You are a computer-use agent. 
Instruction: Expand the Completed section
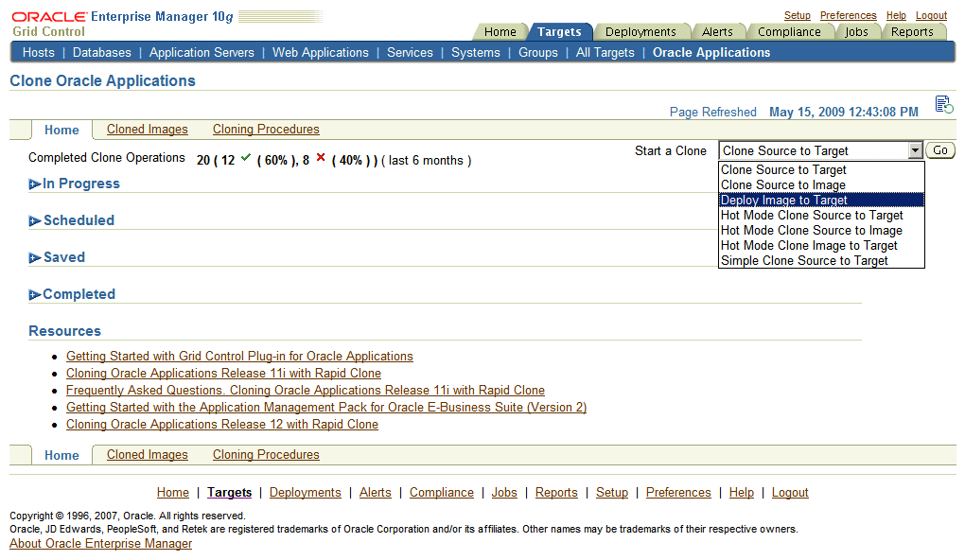tap(35, 295)
